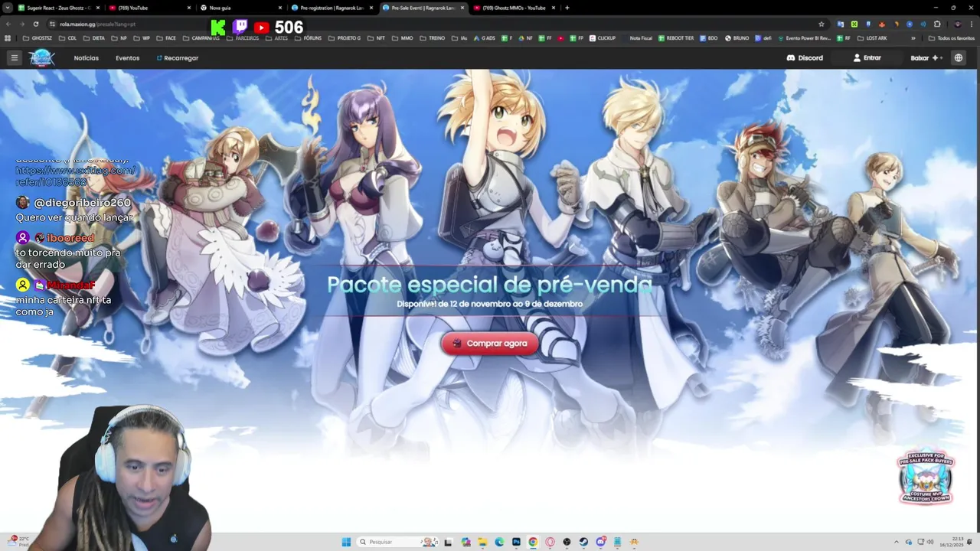The height and width of the screenshot is (551, 980).
Task: Open the MMO bookmark folder
Action: [x=403, y=37]
